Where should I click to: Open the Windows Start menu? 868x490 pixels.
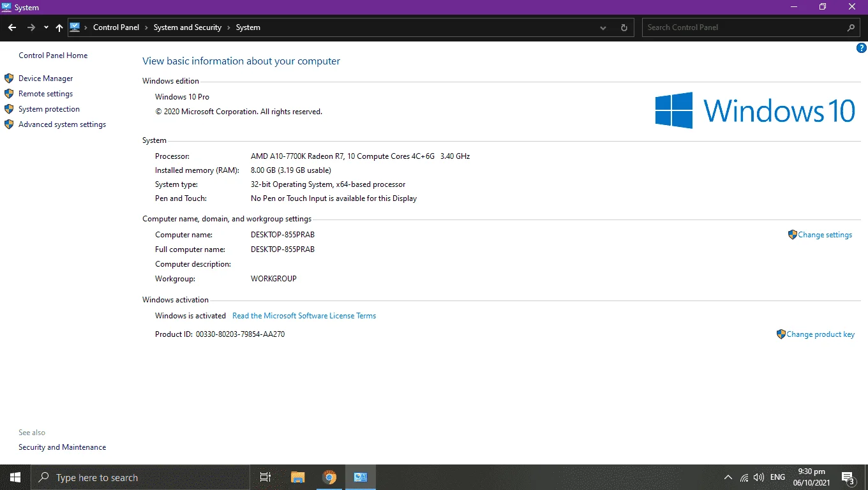pos(15,477)
